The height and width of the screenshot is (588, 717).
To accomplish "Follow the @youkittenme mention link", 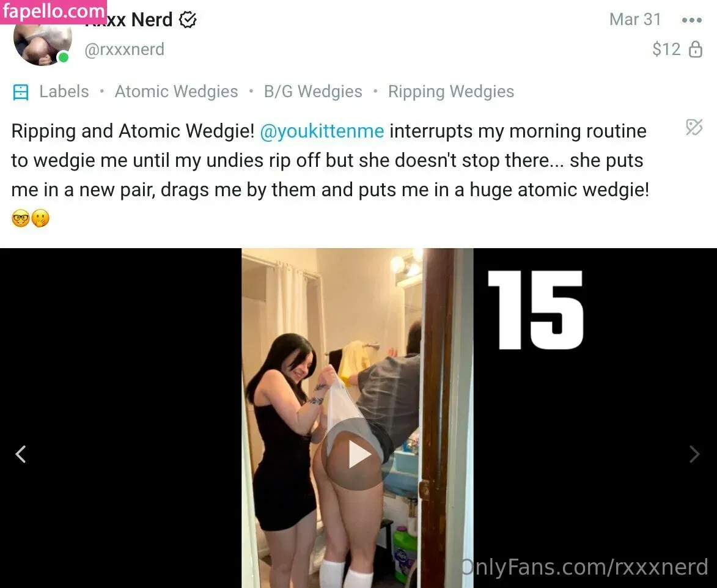I will (x=322, y=131).
